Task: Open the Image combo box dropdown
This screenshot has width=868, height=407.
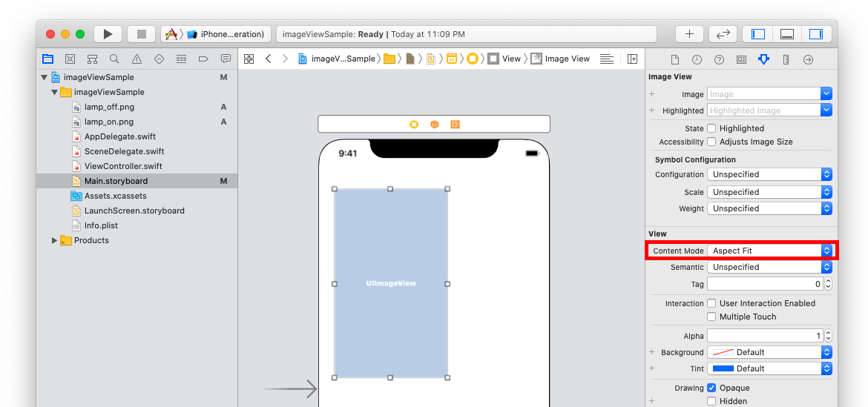Action: pos(826,94)
